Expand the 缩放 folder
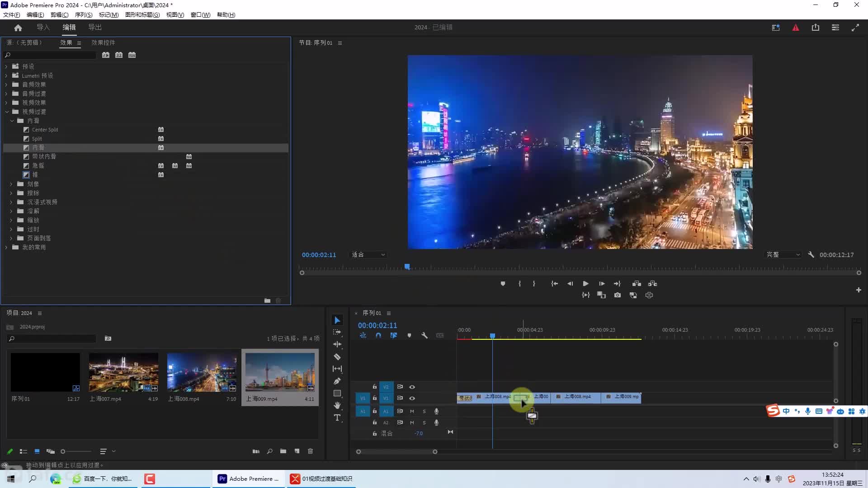 (11, 220)
